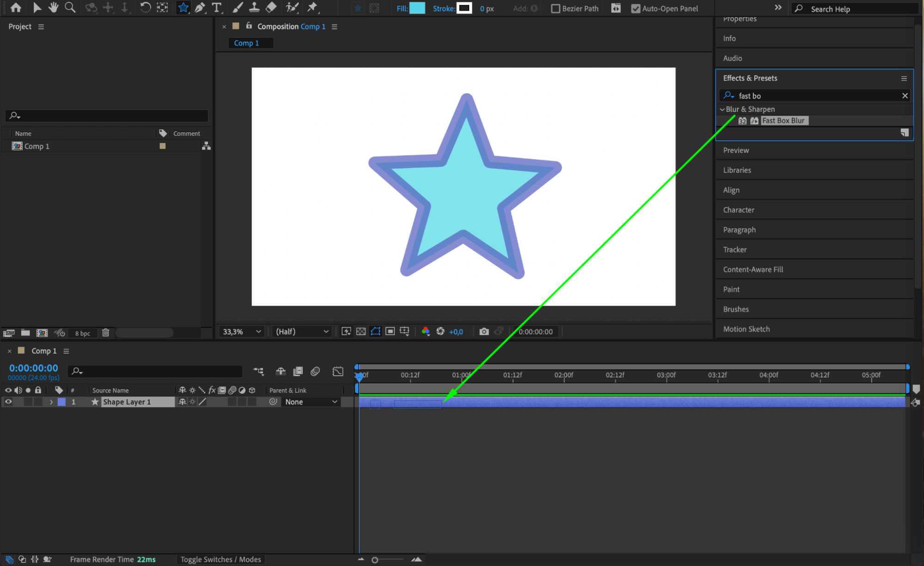Select the Zoom tool in toolbar
The width and height of the screenshot is (924, 566).
tap(70, 7)
